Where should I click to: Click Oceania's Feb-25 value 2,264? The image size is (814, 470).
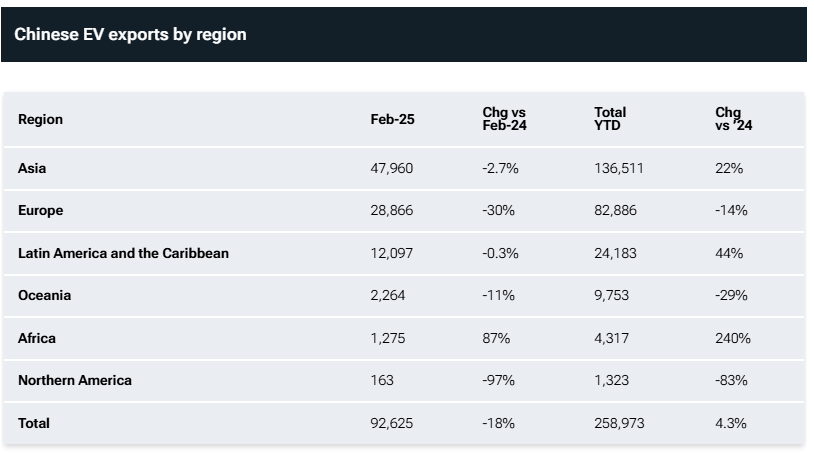click(387, 296)
